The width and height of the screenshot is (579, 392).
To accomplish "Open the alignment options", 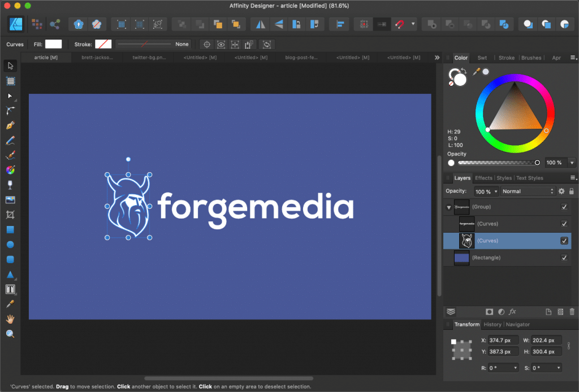I will point(340,24).
